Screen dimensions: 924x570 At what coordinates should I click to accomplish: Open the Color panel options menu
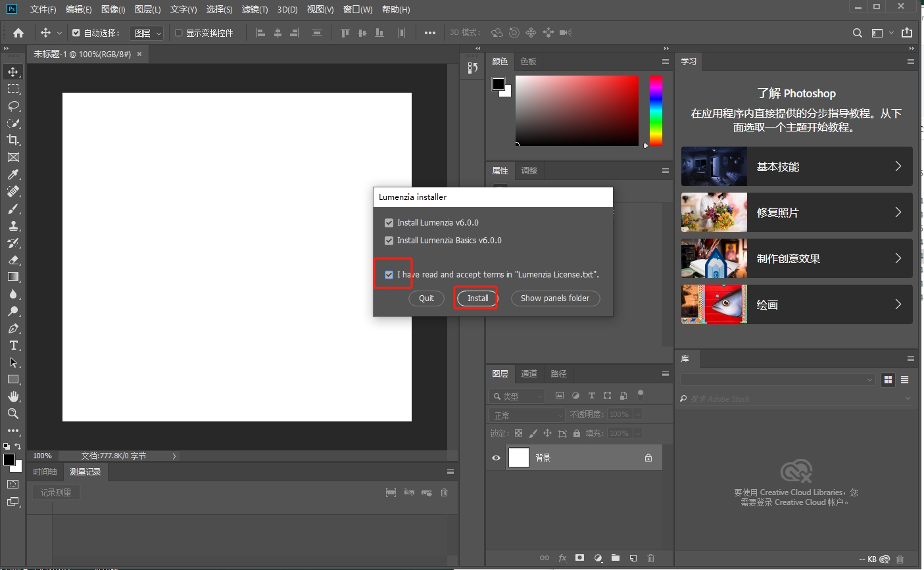(x=666, y=61)
